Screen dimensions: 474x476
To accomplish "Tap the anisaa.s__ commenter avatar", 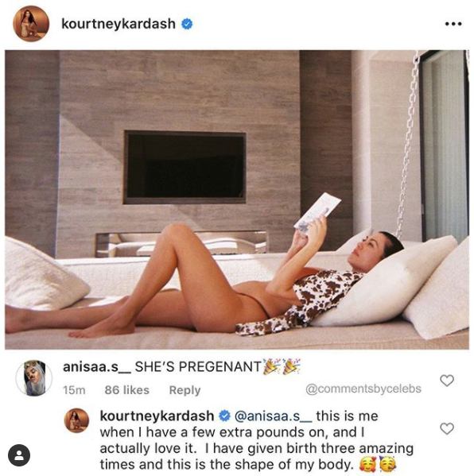I will coord(33,378).
